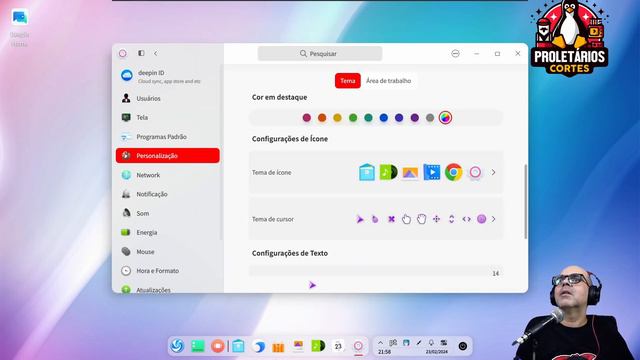
Task: Open Hora e Formato settings
Action: [168, 271]
